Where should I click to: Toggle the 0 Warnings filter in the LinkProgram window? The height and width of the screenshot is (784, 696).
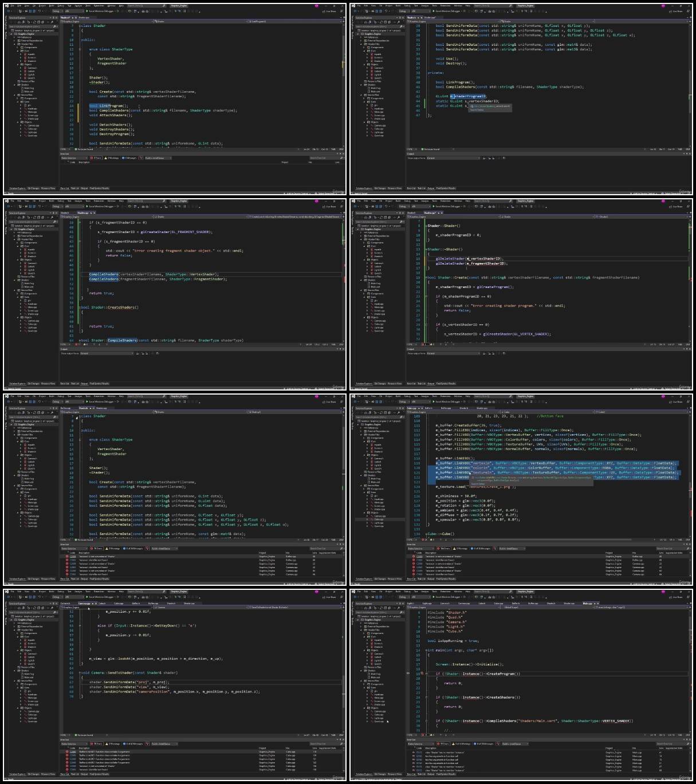111,157
